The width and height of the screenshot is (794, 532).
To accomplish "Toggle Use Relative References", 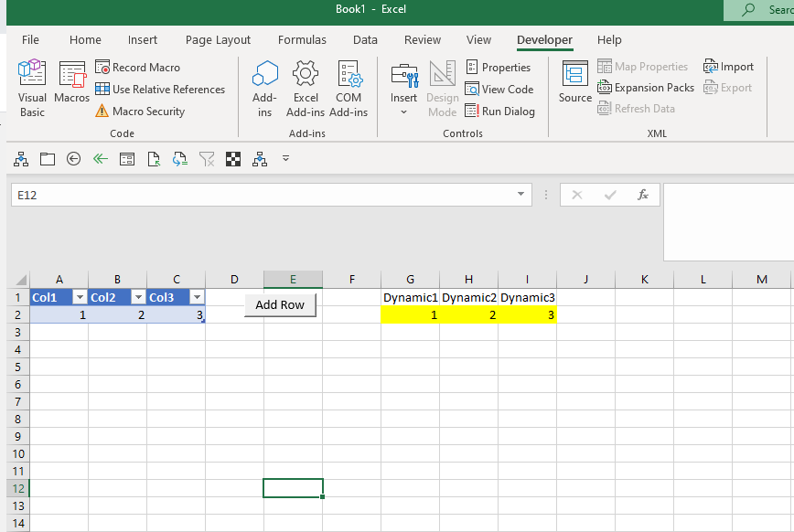I will tap(160, 89).
